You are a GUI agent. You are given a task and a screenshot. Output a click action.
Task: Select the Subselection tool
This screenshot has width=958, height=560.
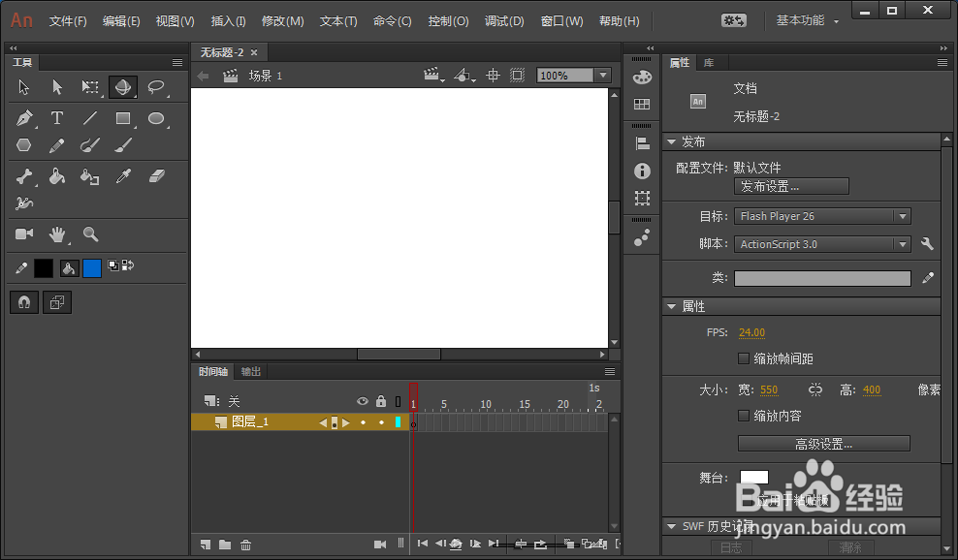(57, 87)
